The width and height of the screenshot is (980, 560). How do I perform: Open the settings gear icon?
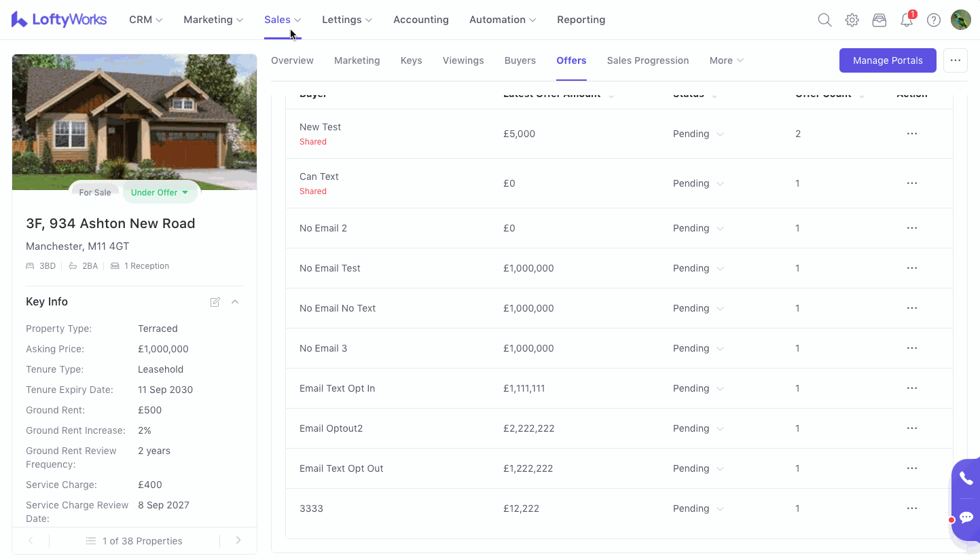(x=852, y=20)
